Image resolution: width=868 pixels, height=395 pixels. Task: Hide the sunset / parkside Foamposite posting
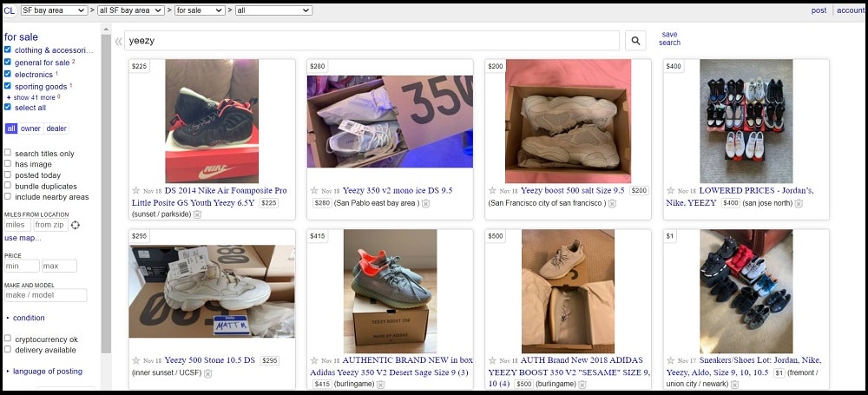tap(197, 214)
